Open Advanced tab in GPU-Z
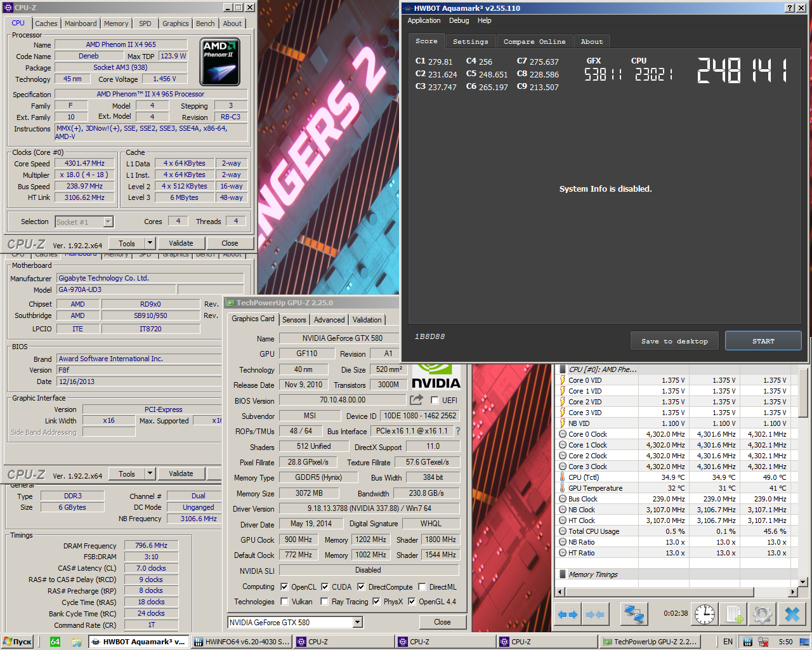 tap(329, 320)
